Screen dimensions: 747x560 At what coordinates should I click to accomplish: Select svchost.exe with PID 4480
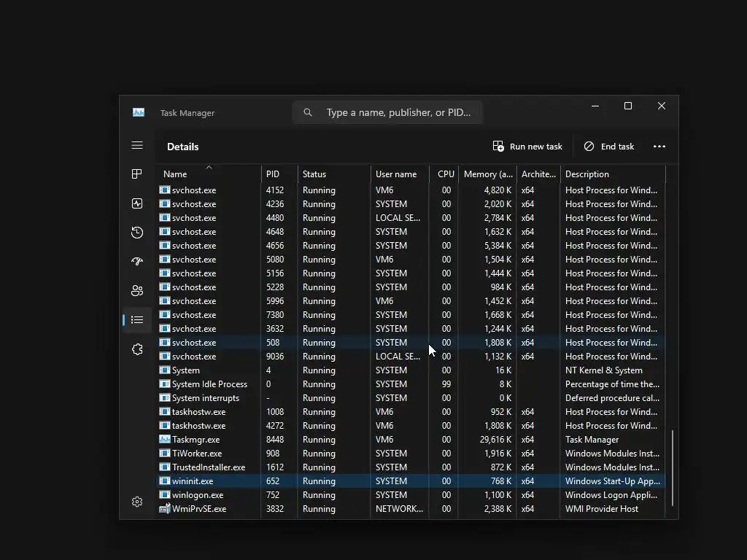pyautogui.click(x=411, y=217)
